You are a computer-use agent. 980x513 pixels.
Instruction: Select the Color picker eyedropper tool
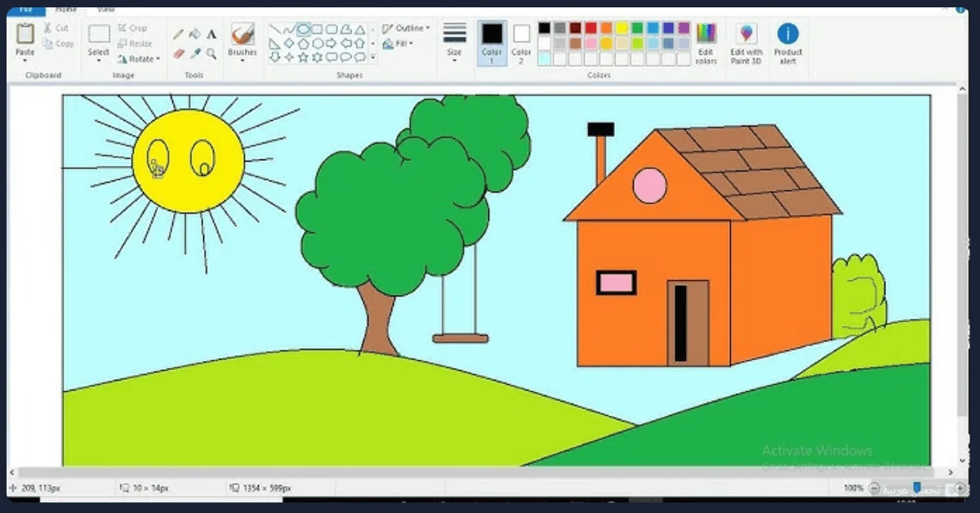(x=195, y=53)
